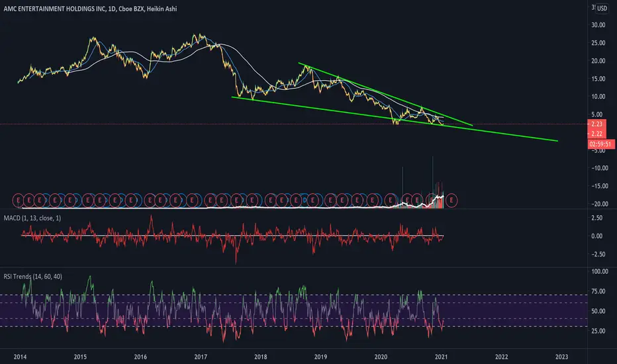Select the lower green support trendline

click(395, 119)
